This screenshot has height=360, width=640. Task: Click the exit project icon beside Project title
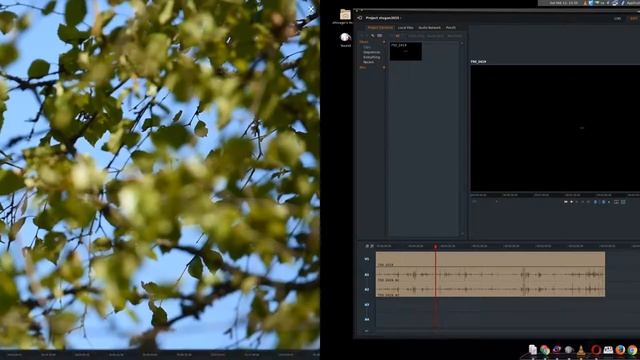point(360,18)
